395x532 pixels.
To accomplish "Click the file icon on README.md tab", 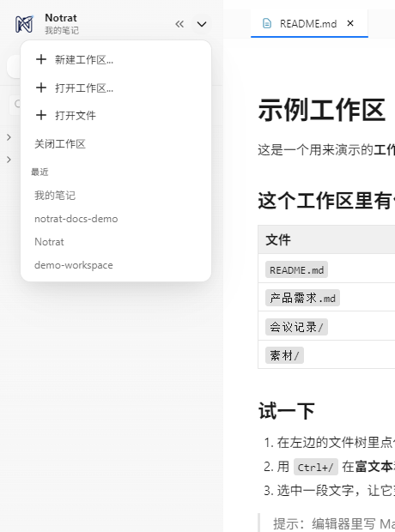I will tap(267, 23).
